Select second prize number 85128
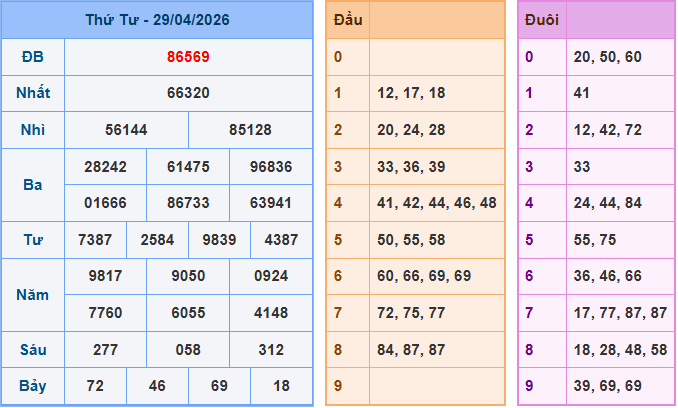This screenshot has height=408, width=678. tap(250, 130)
